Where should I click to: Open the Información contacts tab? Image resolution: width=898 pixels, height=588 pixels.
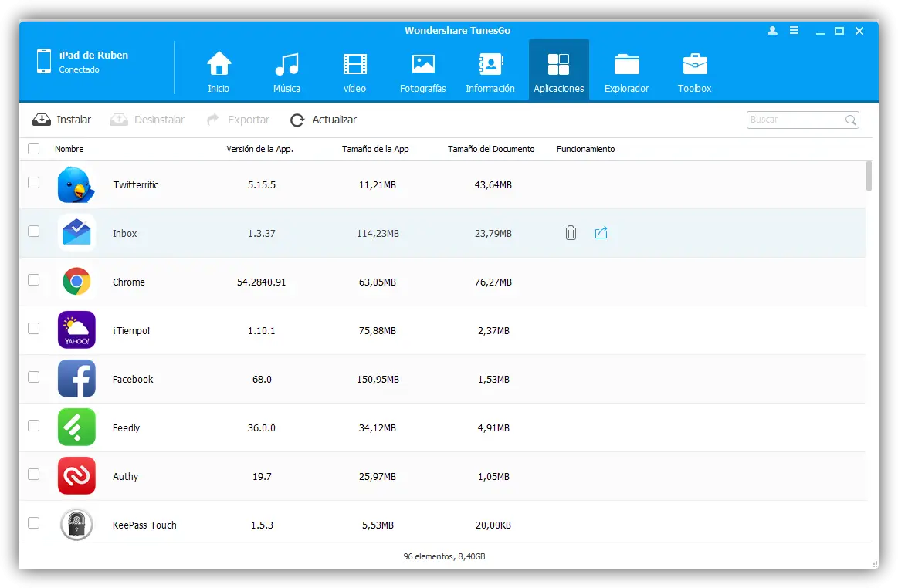pyautogui.click(x=490, y=71)
